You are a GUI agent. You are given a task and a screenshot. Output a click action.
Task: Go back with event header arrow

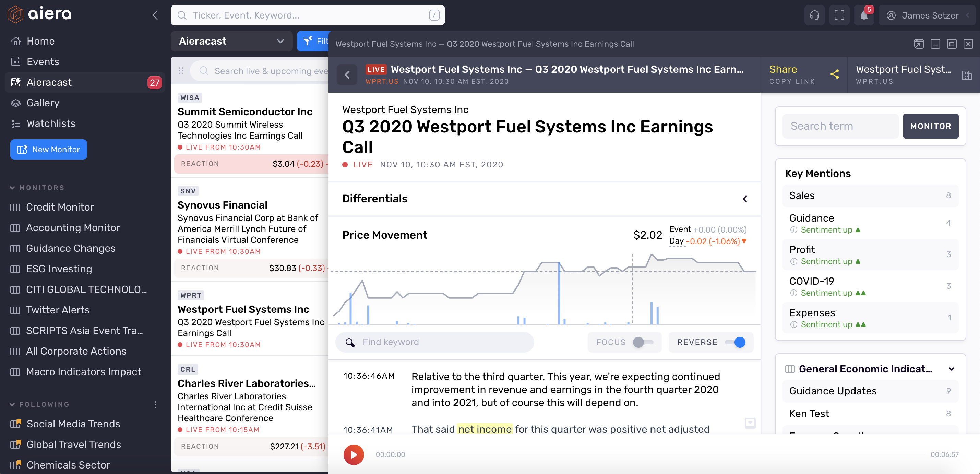coord(347,74)
